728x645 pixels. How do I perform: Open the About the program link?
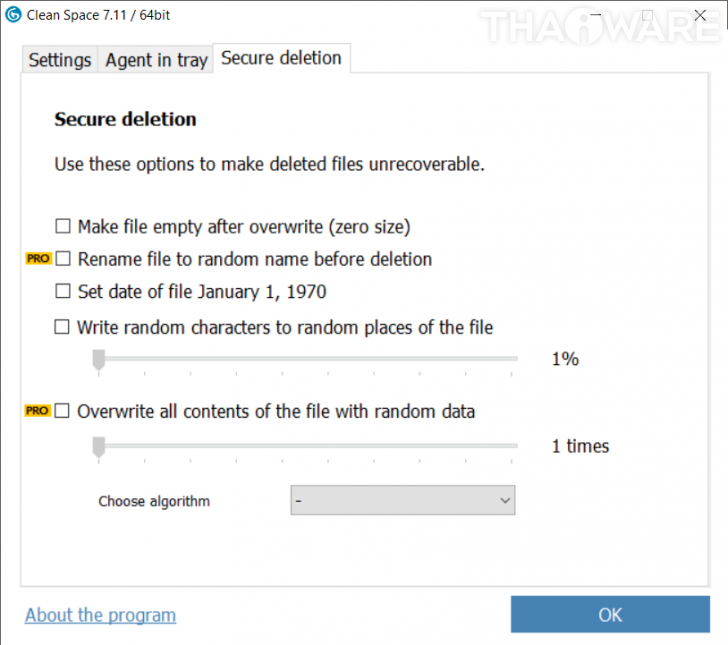[100, 615]
